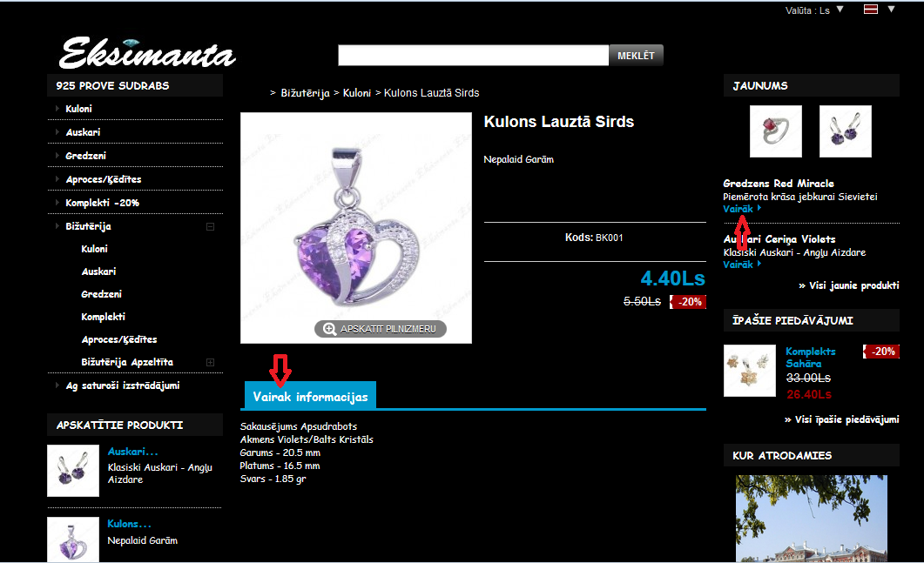The width and height of the screenshot is (924, 563).
Task: Follow the Visi jaunie produkti link
Action: click(848, 285)
